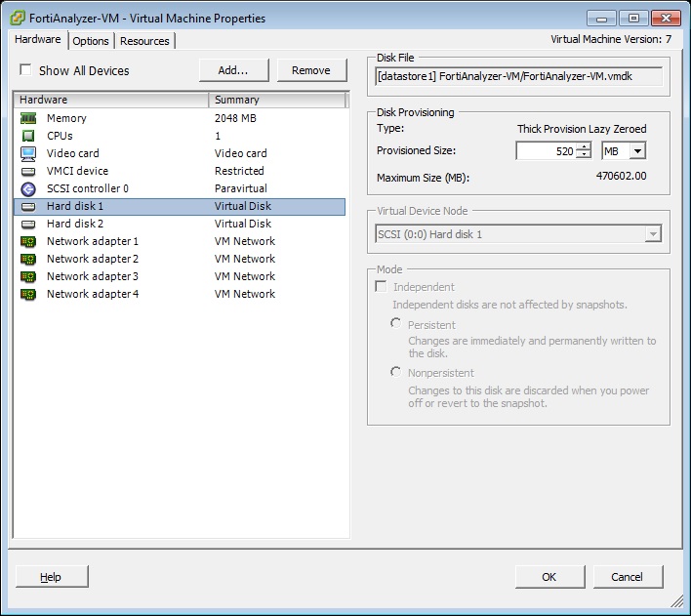Click the Help button

click(52, 577)
